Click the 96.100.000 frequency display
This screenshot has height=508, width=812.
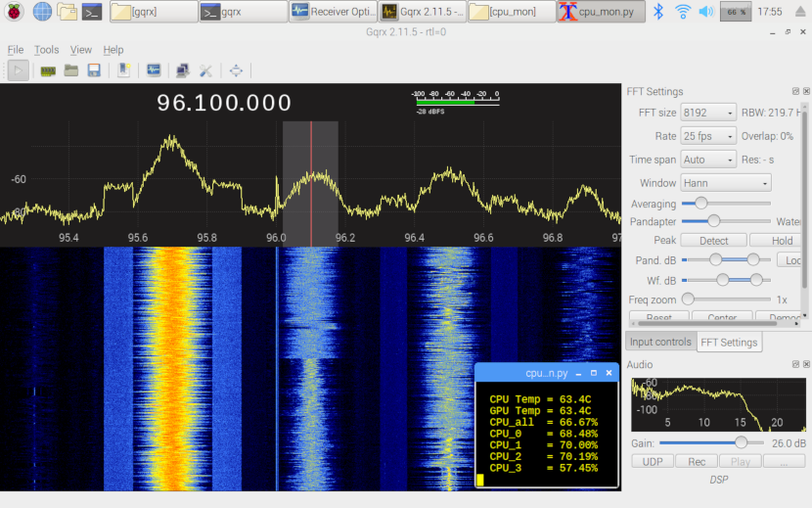[x=225, y=104]
